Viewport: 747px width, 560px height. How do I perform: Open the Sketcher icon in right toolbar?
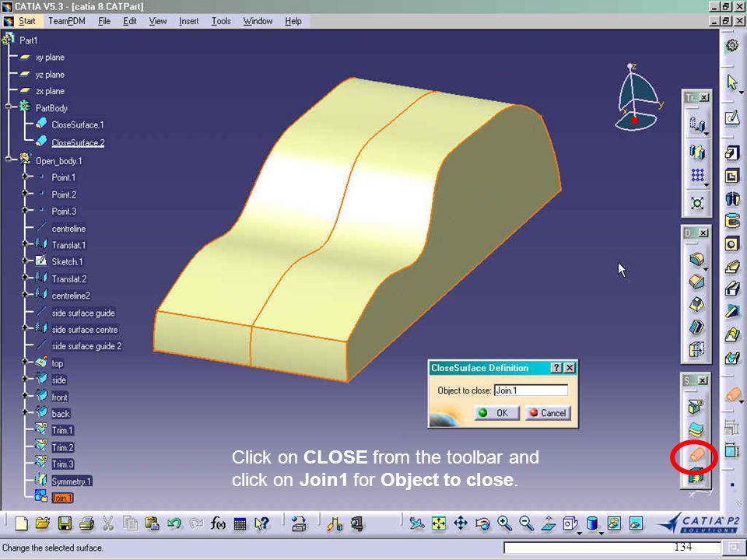732,117
